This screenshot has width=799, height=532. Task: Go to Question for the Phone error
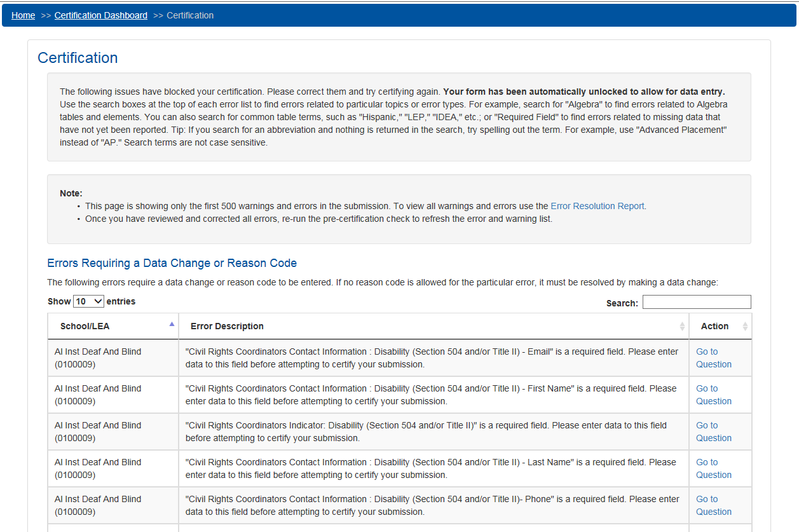pyautogui.click(x=713, y=505)
